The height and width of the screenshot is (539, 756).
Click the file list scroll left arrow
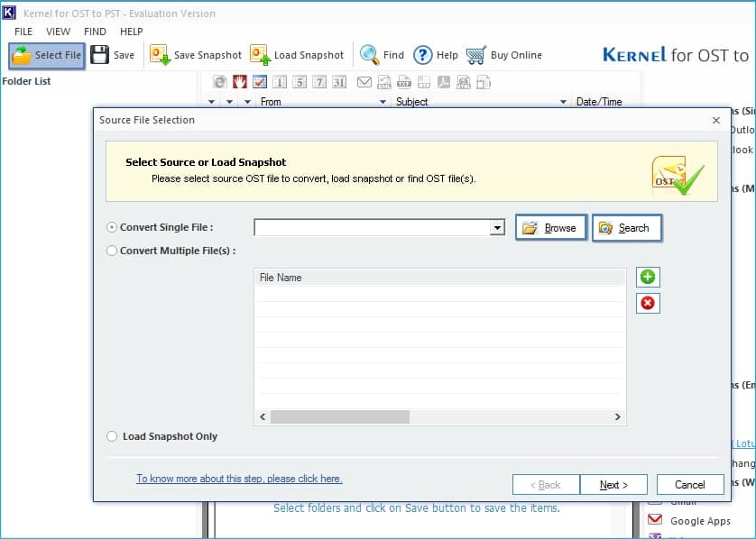[x=263, y=416]
